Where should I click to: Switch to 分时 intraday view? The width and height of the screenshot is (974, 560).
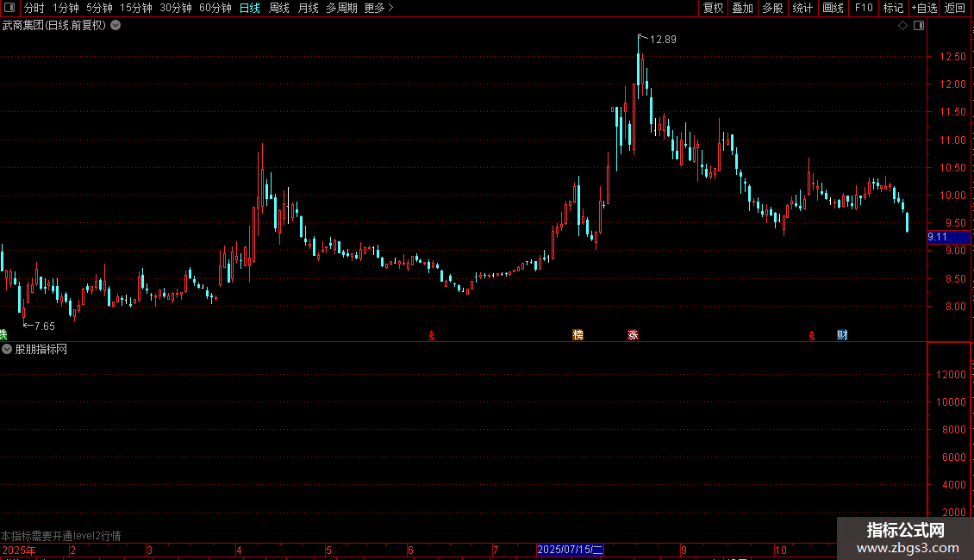coord(34,8)
